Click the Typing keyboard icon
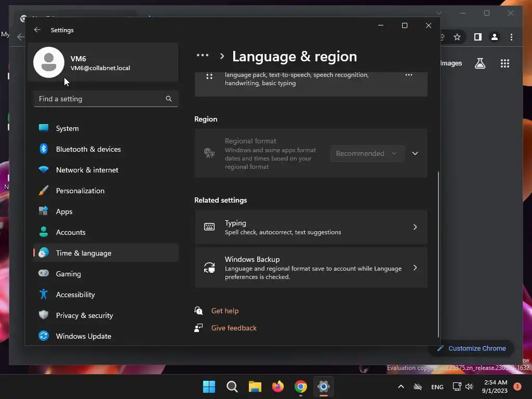The image size is (532, 399). (209, 227)
